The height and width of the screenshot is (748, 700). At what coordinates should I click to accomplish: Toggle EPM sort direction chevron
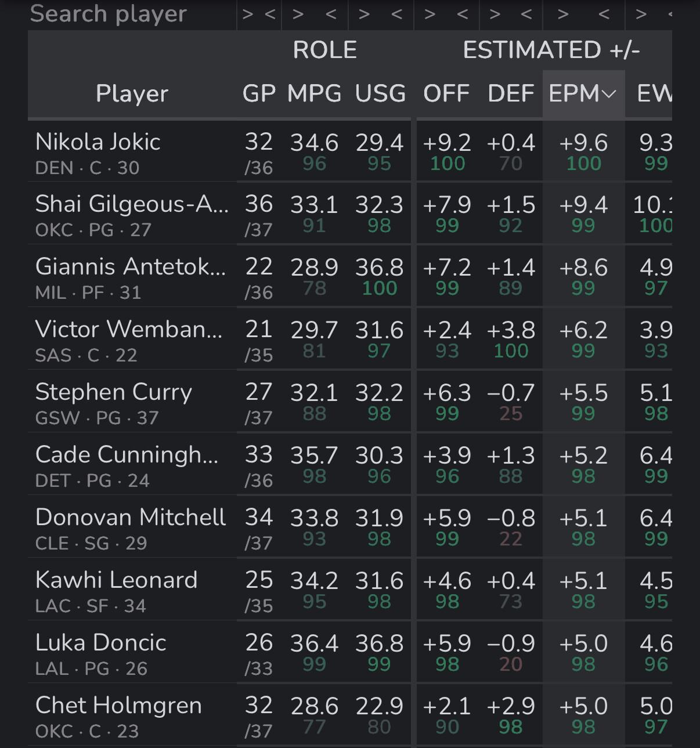(609, 94)
